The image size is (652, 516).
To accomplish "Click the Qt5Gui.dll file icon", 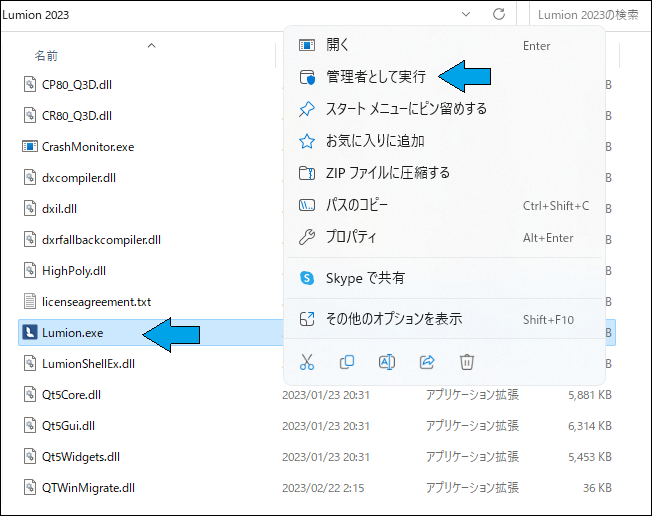I will (x=30, y=425).
